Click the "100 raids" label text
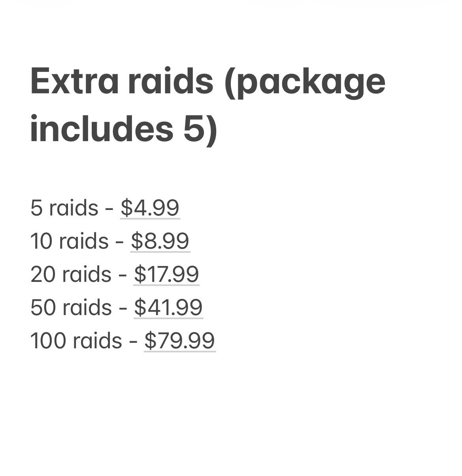The width and height of the screenshot is (462, 476). (76, 341)
